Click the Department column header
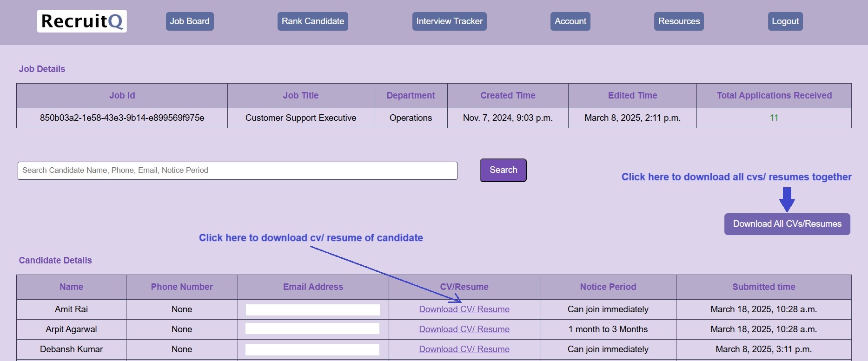The height and width of the screenshot is (361, 868). (x=411, y=96)
